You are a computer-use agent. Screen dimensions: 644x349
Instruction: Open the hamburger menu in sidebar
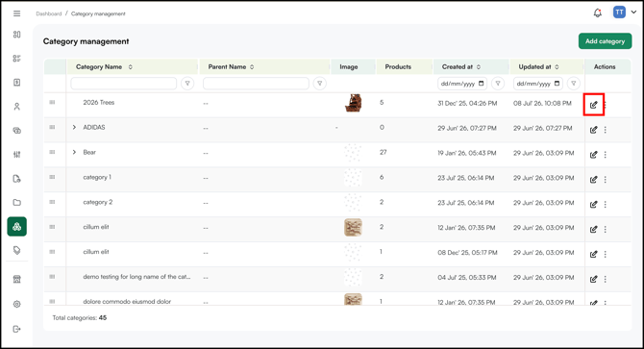click(17, 13)
